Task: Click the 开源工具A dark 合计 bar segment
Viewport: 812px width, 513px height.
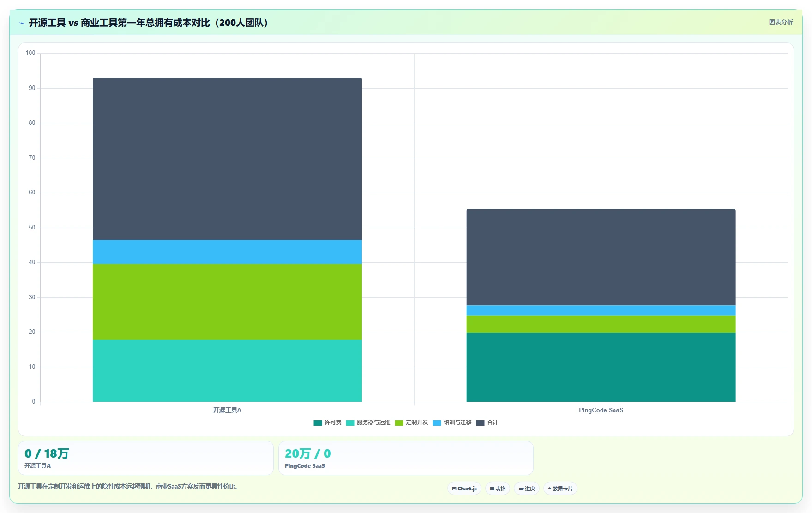Action: (227, 158)
